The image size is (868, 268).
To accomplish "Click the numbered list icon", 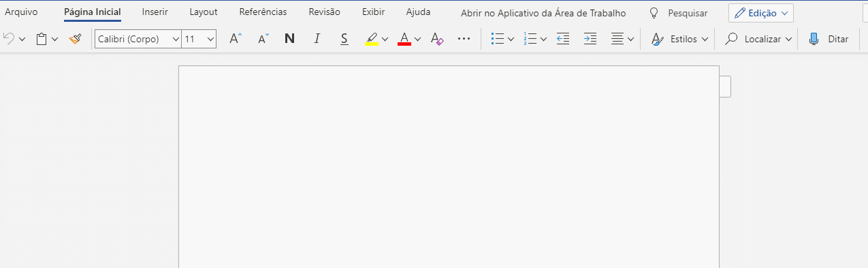I will click(x=530, y=39).
